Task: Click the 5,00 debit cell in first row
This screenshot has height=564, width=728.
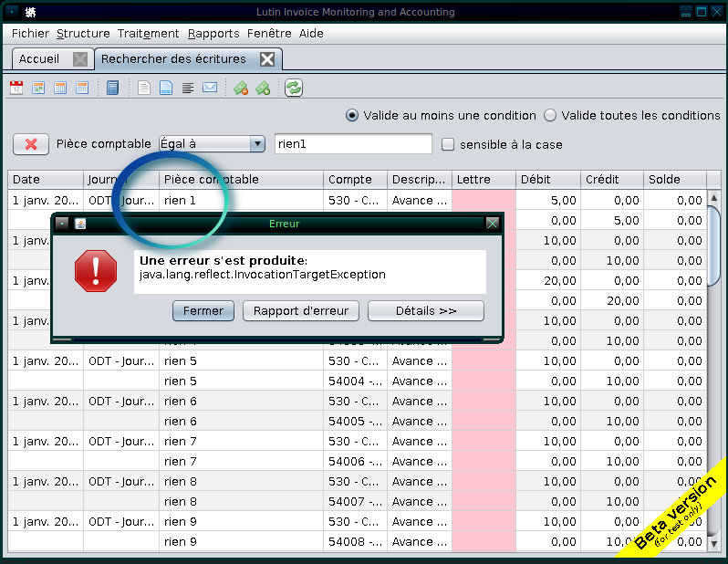Action: tap(548, 200)
